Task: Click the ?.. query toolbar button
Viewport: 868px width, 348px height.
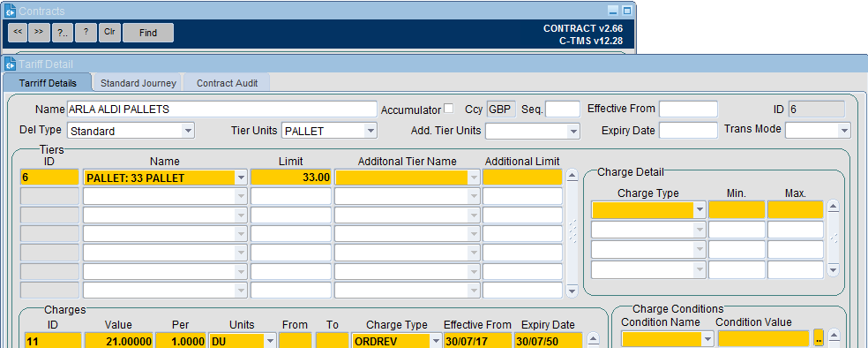Action: (63, 32)
